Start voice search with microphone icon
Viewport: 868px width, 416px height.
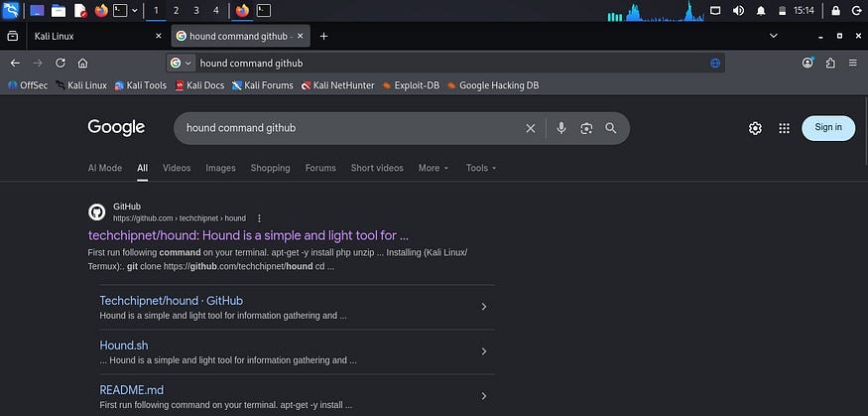[x=561, y=128]
